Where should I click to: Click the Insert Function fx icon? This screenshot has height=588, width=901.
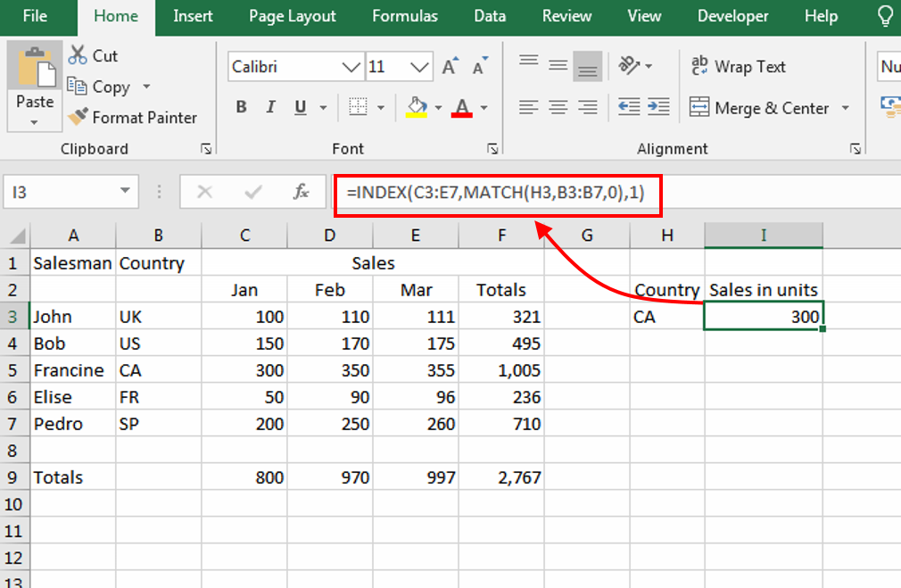click(x=302, y=192)
